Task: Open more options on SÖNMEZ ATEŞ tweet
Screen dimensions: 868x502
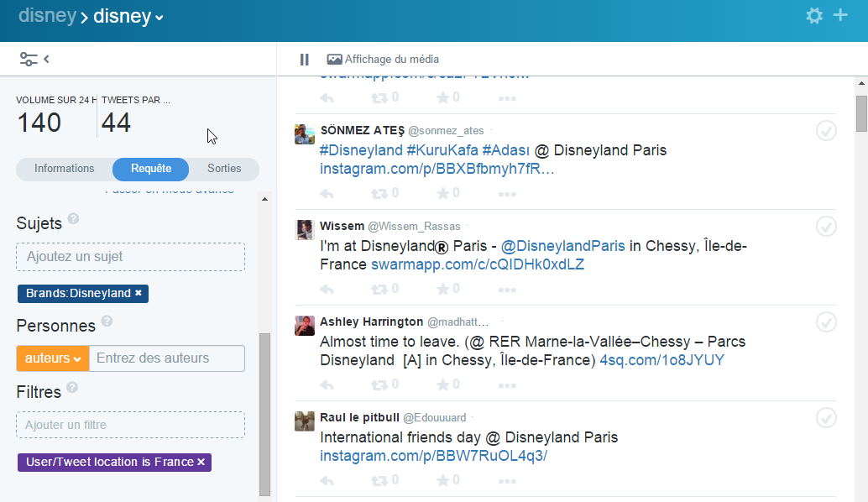Action: click(507, 194)
